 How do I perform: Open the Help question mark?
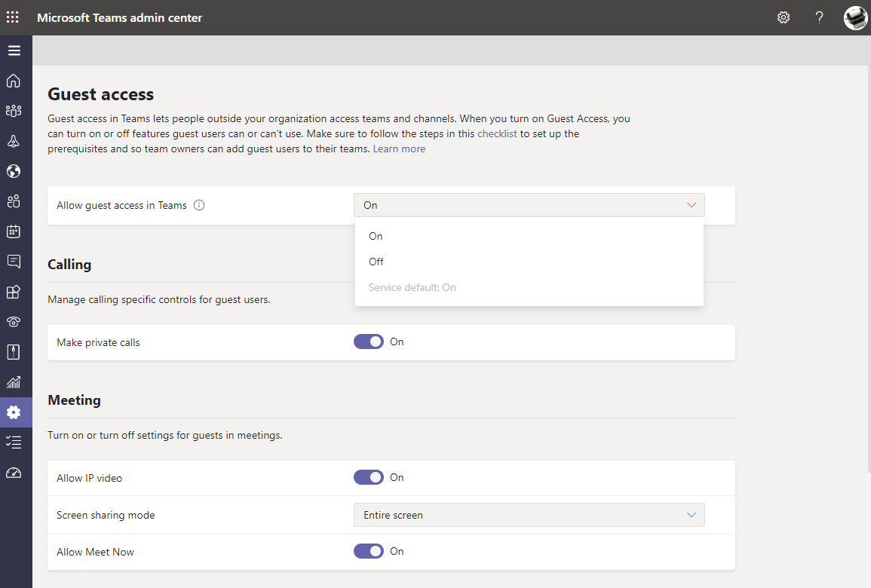coord(819,18)
